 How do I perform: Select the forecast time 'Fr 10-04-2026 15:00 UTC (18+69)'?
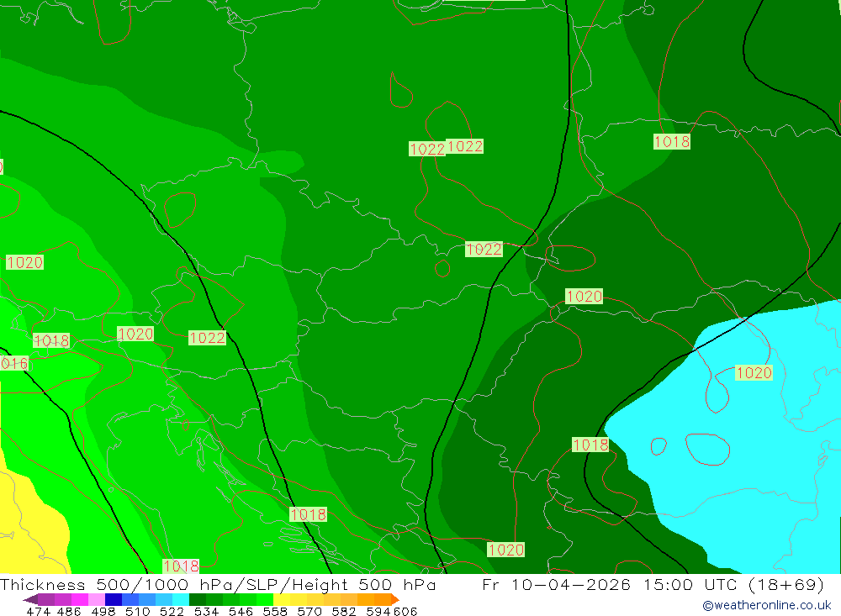point(653,584)
